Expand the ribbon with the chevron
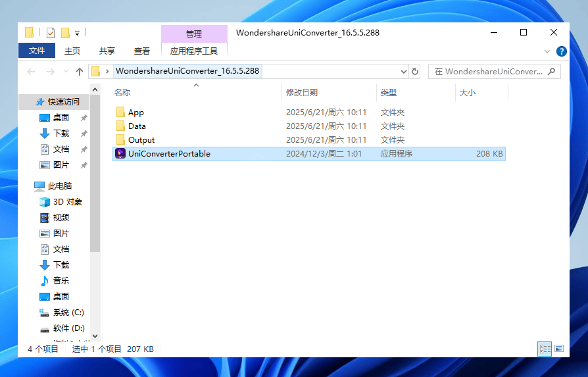Screen dimensions: 588x377 click(x=547, y=51)
